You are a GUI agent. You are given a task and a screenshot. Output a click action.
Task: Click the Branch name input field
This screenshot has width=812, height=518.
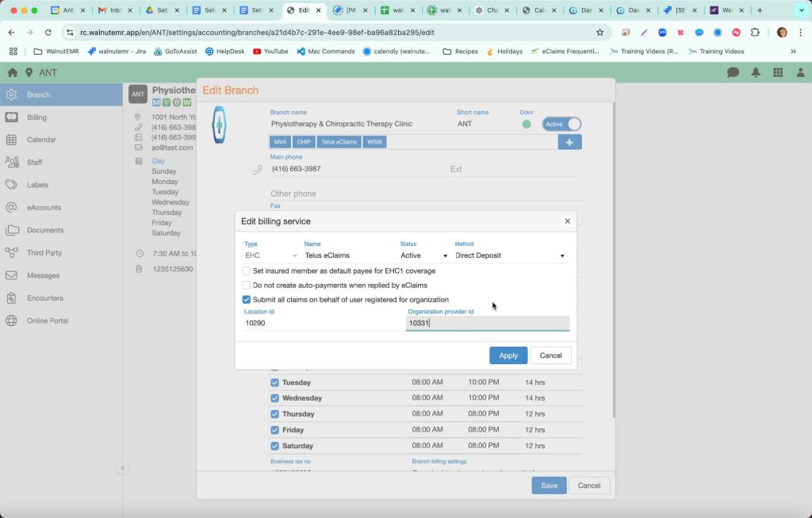(x=359, y=125)
